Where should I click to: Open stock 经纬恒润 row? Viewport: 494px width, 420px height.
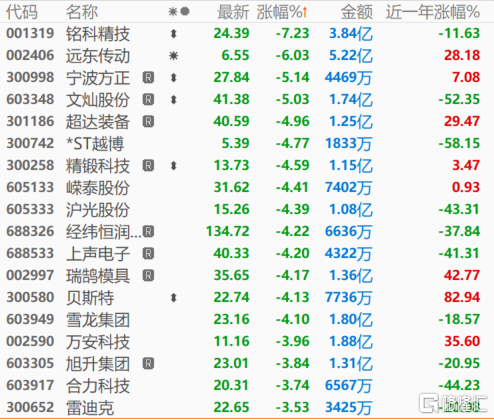tap(247, 231)
